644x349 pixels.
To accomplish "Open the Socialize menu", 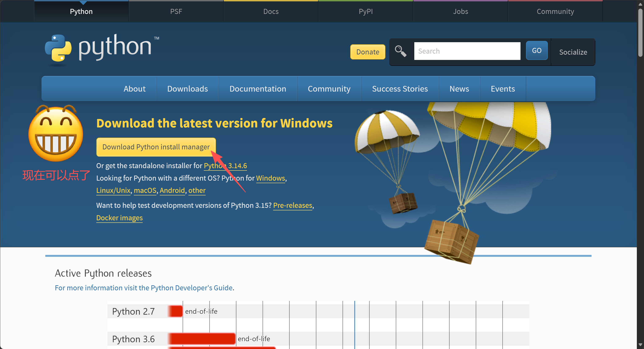I will pos(573,52).
